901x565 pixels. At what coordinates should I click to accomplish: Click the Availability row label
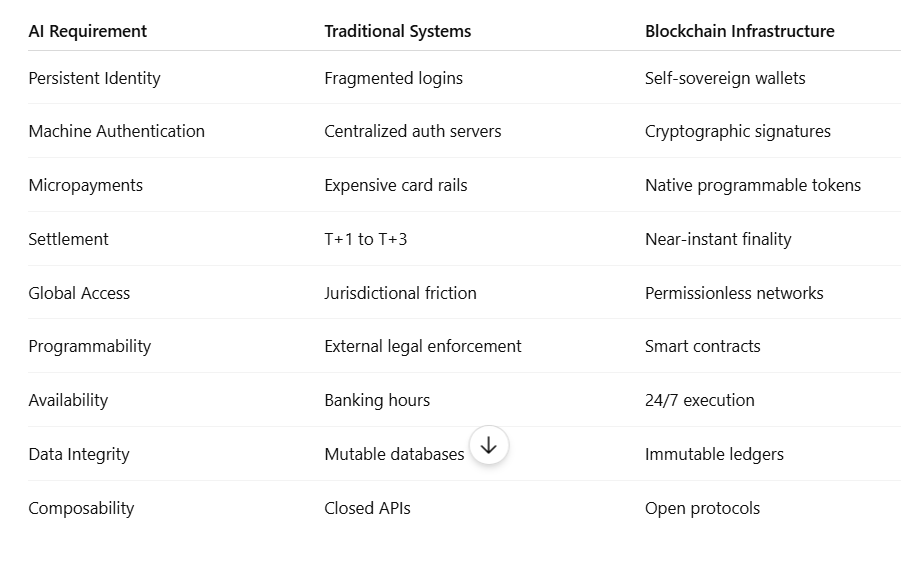coord(68,400)
